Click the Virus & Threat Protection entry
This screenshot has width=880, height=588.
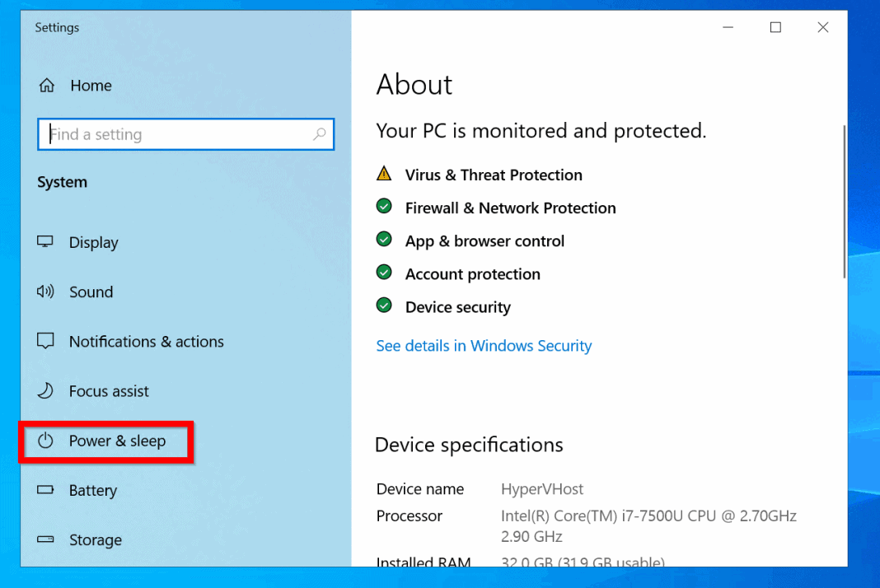point(494,175)
